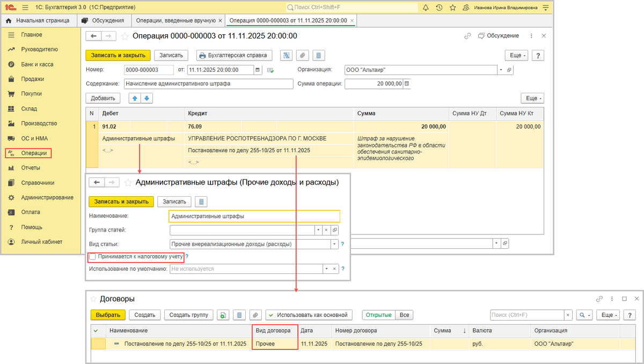Click help question mark in Operation toolbar
The image size is (644, 364).
[537, 55]
